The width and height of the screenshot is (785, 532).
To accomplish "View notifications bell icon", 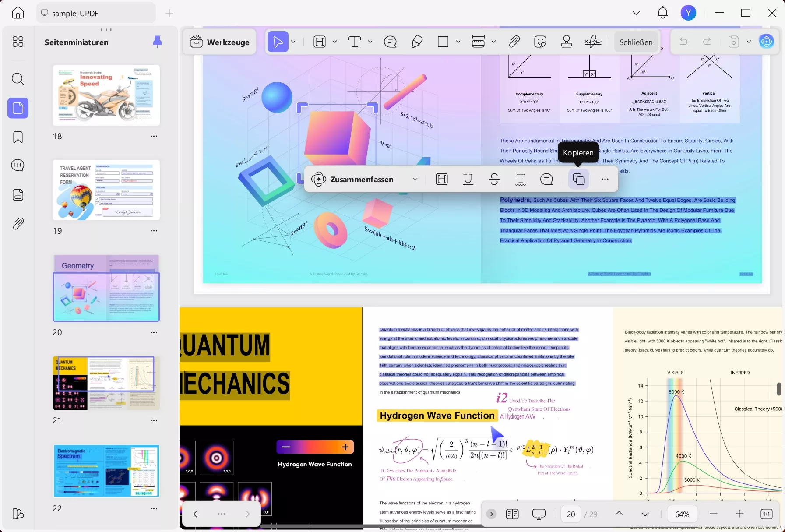I will 663,13.
